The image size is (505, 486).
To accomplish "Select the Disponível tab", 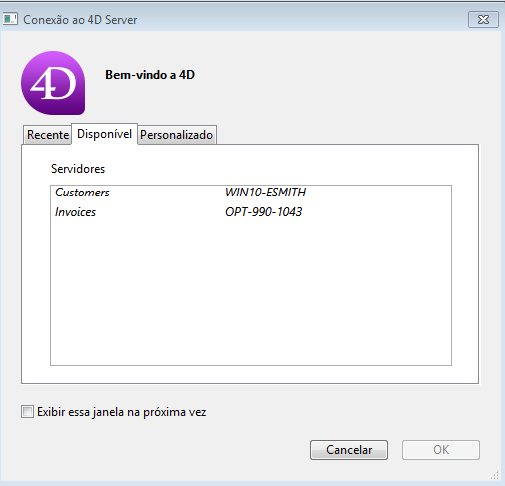I will (105, 134).
